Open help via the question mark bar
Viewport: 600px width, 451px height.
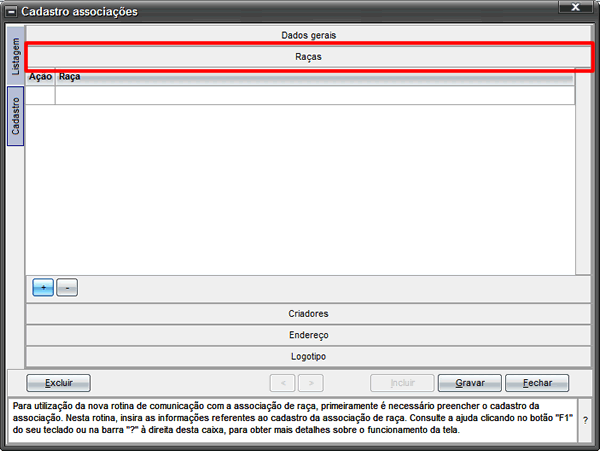tap(585, 420)
